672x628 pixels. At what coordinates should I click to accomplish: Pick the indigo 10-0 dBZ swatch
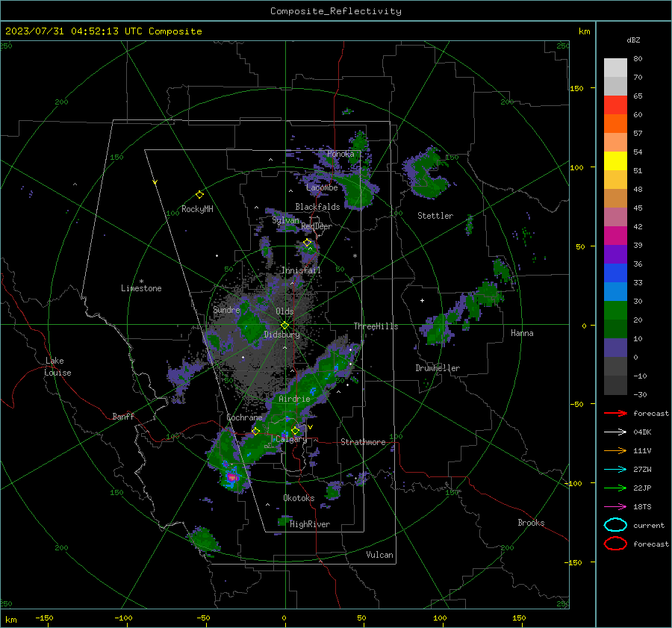click(x=615, y=348)
